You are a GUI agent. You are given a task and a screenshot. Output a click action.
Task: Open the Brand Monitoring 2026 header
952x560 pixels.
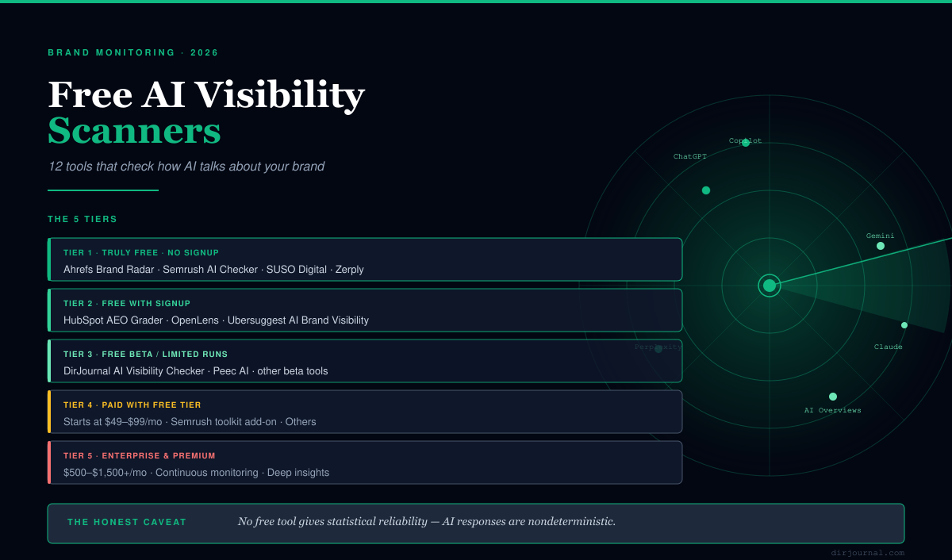pyautogui.click(x=132, y=52)
